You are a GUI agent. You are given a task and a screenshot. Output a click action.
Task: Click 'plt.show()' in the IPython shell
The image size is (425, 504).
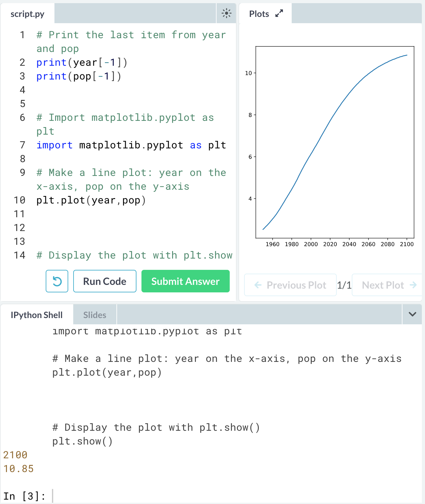[x=82, y=441]
